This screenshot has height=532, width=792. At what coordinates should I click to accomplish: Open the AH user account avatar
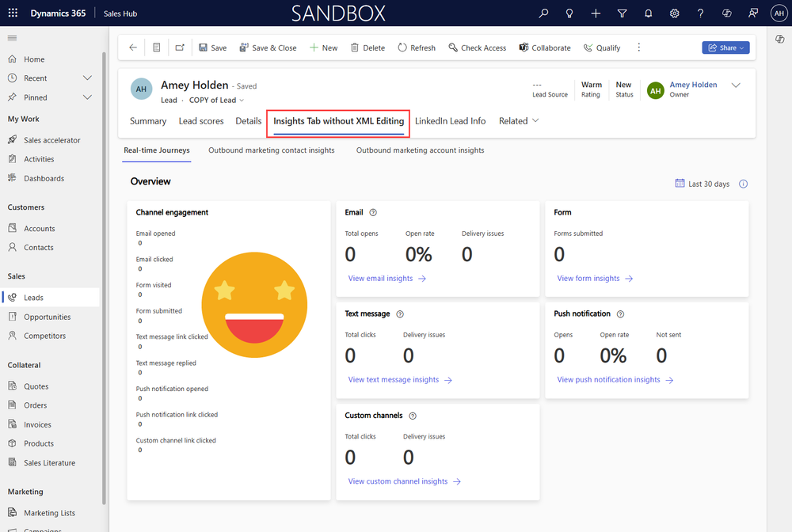point(779,13)
